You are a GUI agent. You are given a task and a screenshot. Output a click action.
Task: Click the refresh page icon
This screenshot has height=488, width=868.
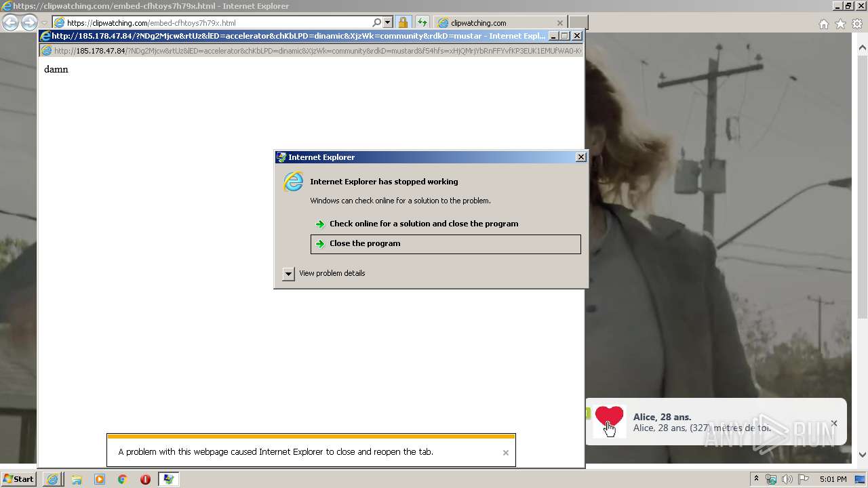coord(422,22)
